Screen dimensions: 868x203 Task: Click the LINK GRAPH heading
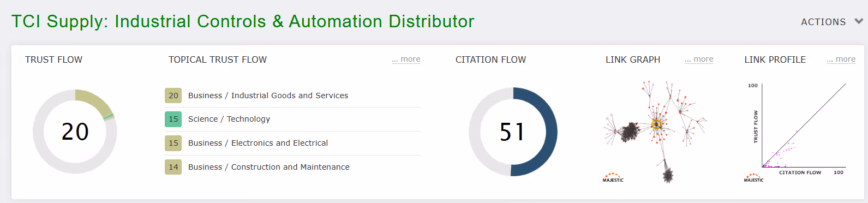633,59
